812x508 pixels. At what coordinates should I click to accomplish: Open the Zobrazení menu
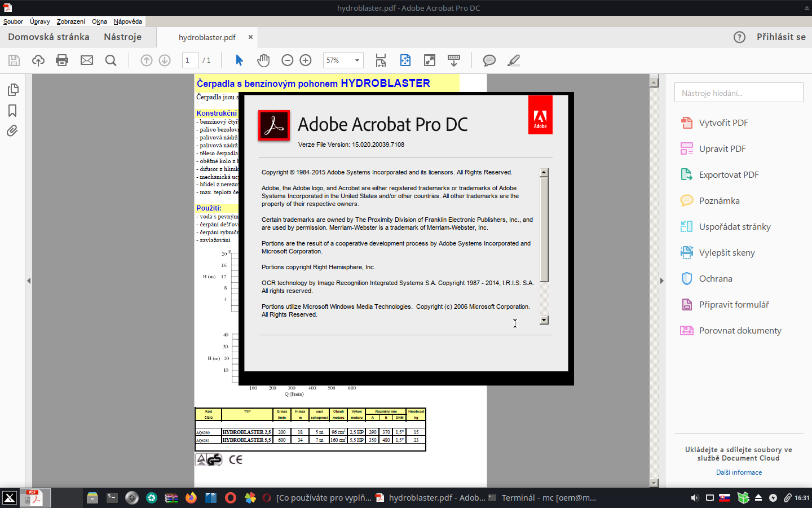tap(71, 21)
